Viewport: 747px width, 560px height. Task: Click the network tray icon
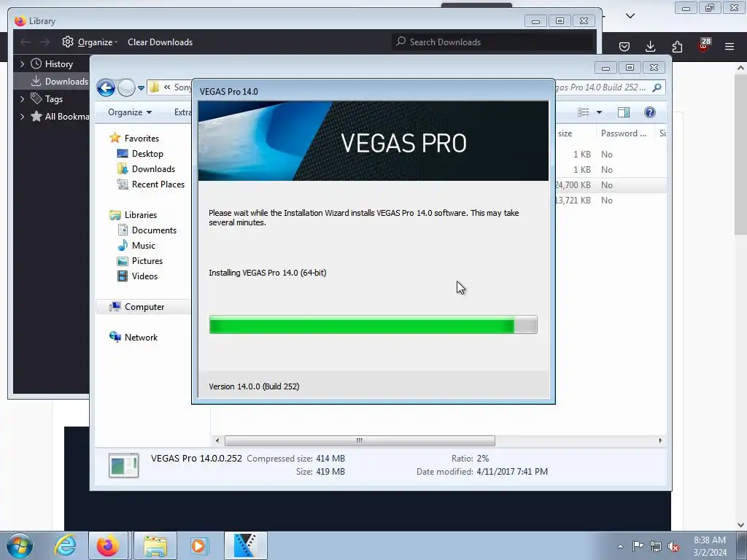click(656, 546)
